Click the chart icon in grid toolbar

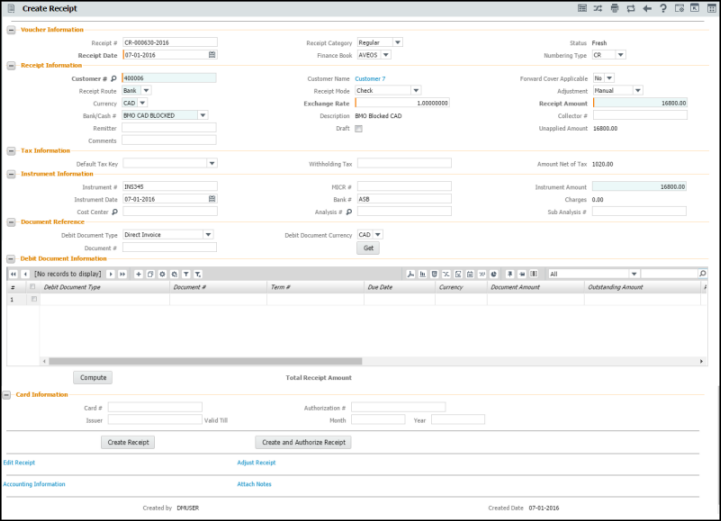[x=423, y=274]
